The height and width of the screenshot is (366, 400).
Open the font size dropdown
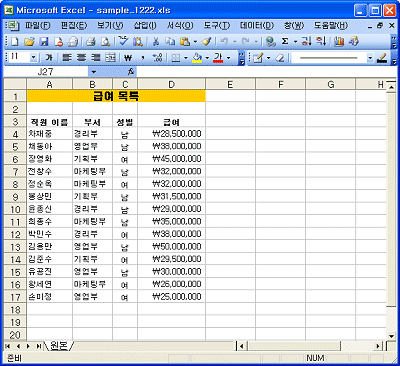tap(33, 58)
